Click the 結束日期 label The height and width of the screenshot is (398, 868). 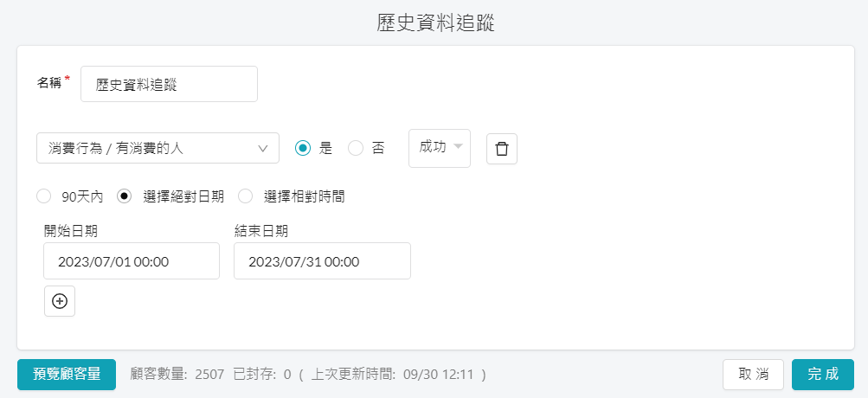point(261,231)
